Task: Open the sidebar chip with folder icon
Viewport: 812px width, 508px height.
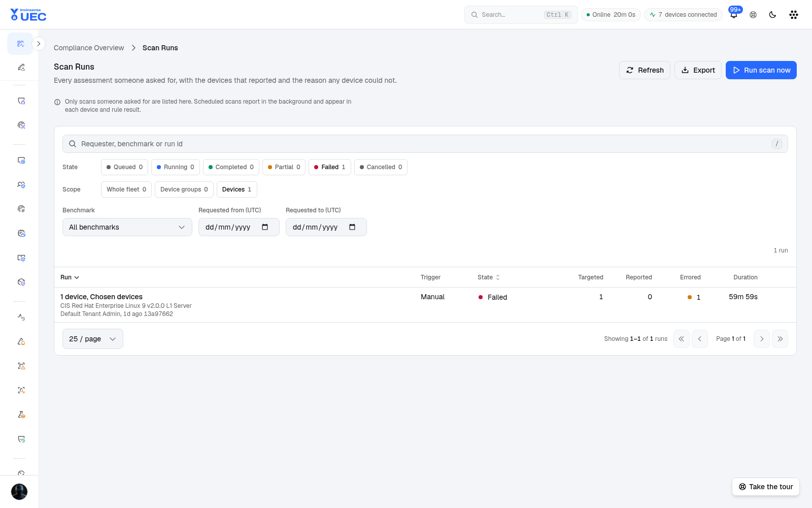Action: tap(21, 233)
